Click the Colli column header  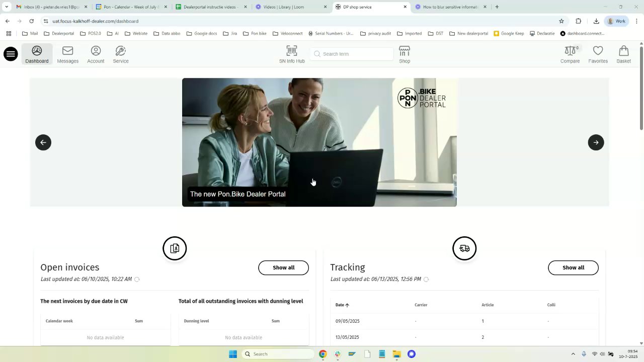coord(551,305)
